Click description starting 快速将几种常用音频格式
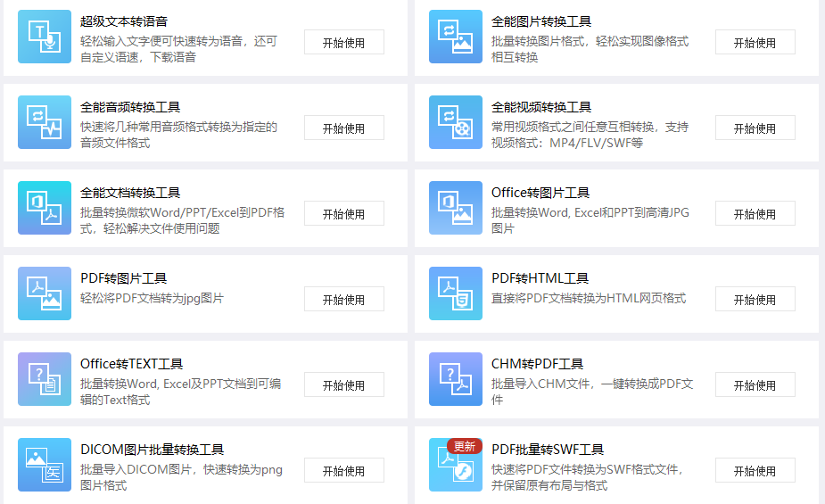The height and width of the screenshot is (504, 825). coord(179,135)
